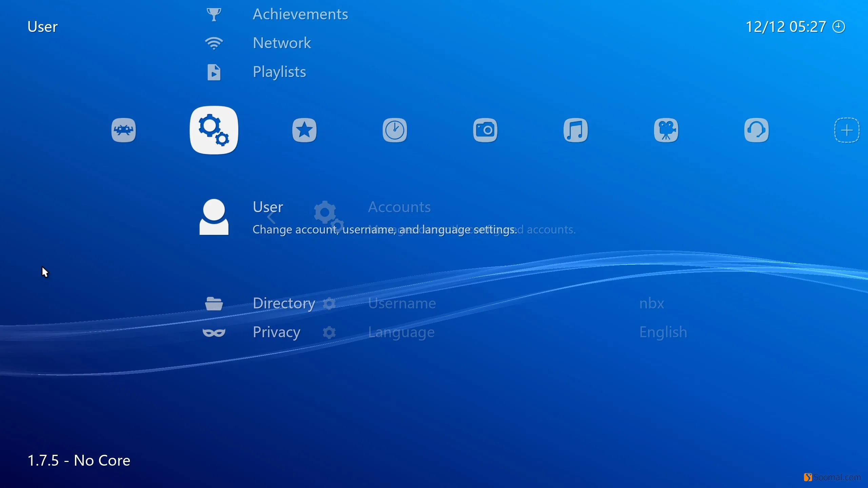The height and width of the screenshot is (488, 868).
Task: Click the username value nbx
Action: click(x=652, y=303)
